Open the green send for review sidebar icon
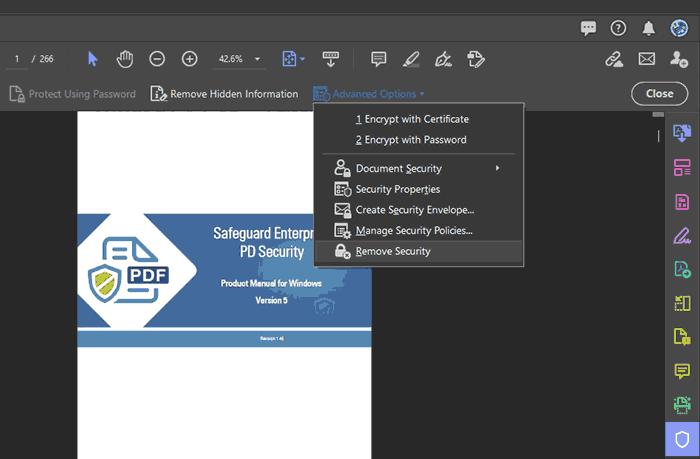 click(x=682, y=270)
